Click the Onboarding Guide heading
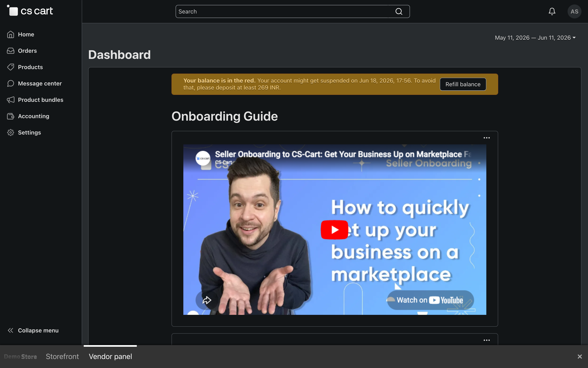This screenshot has width=588, height=368. (x=225, y=116)
